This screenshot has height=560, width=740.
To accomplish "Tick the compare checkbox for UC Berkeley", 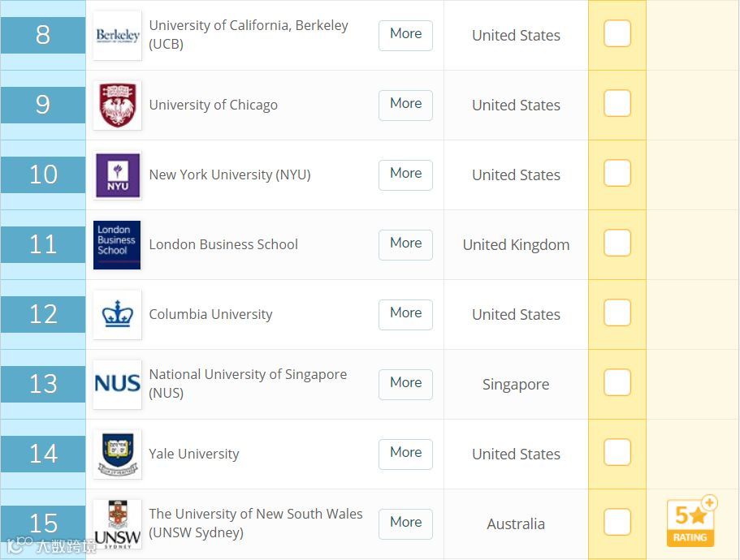I will pos(617,34).
